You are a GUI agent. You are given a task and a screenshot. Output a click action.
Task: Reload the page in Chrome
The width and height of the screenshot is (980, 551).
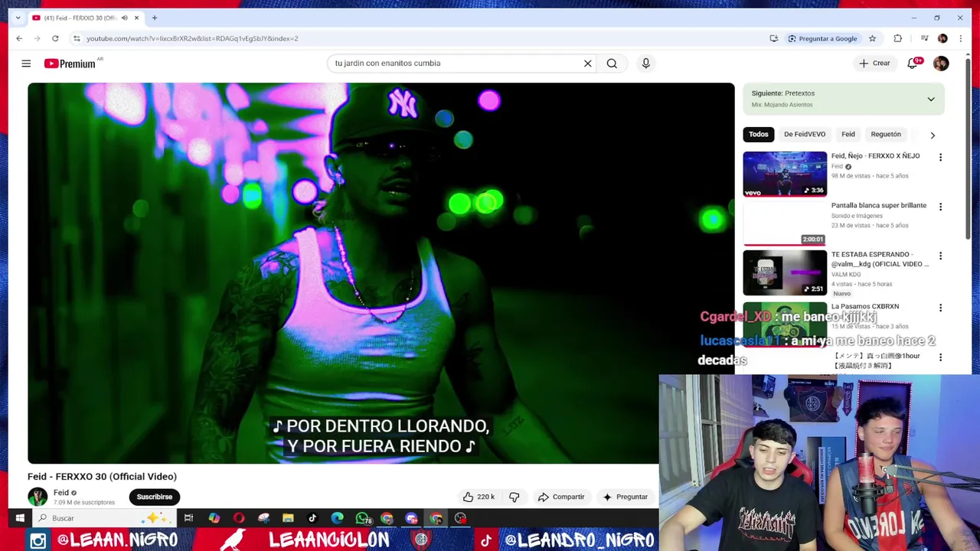tap(55, 38)
